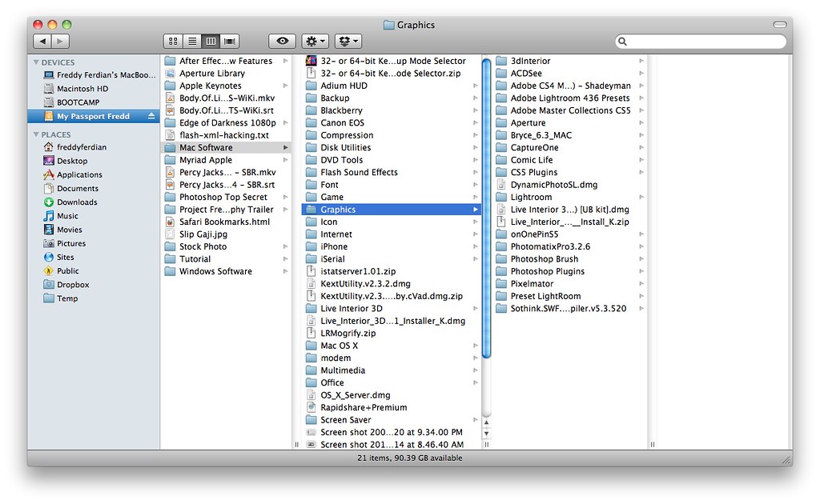
Task: Collapse the DEVICES section triangle
Action: coord(36,62)
